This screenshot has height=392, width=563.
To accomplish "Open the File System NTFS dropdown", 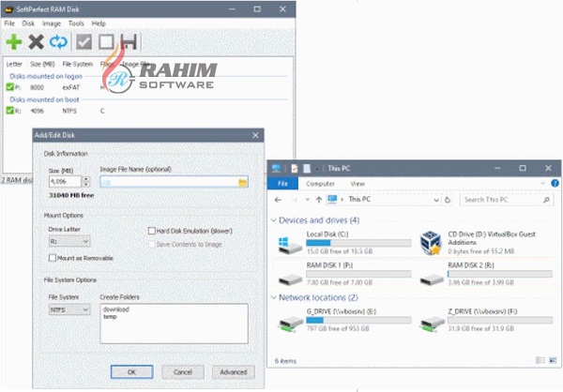I will [68, 309].
